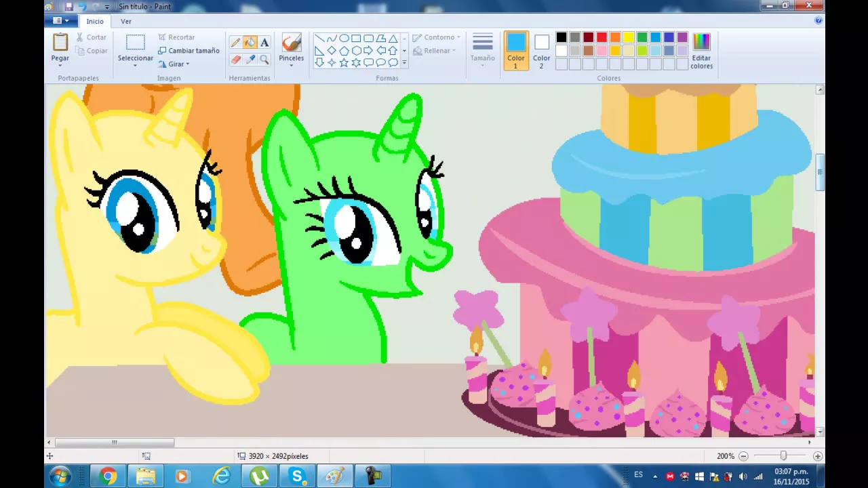
Task: Open Paint help icon
Action: tap(818, 21)
